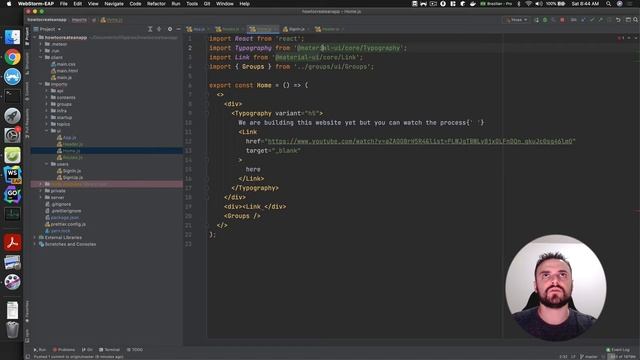Click the green debug icon in toolbar
Image resolution: width=640 pixels, height=360 pixels.
coord(545,20)
